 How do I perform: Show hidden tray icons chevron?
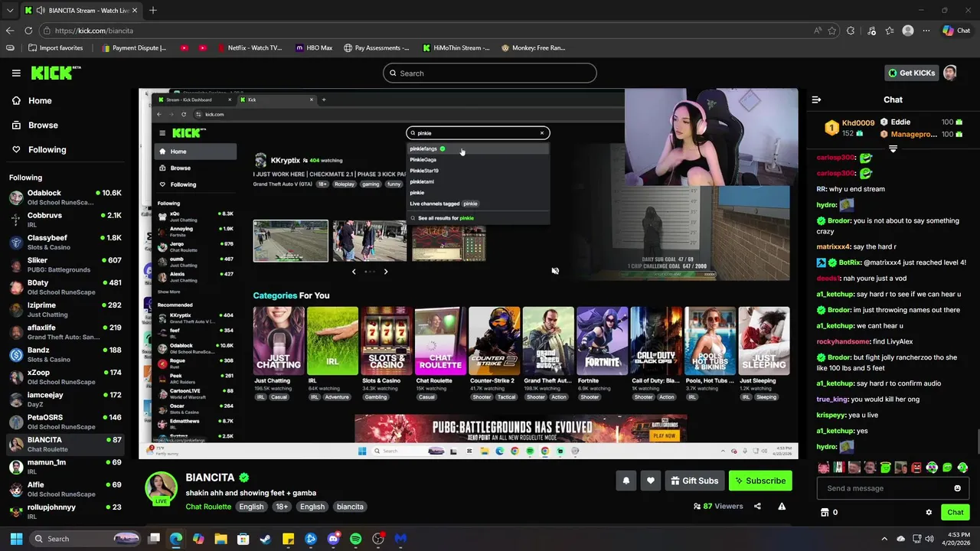[x=884, y=539]
